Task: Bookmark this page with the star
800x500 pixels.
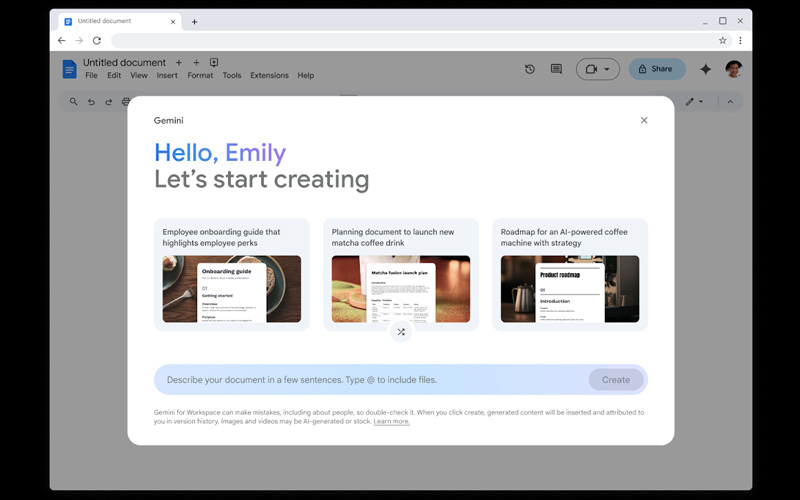Action: 722,40
